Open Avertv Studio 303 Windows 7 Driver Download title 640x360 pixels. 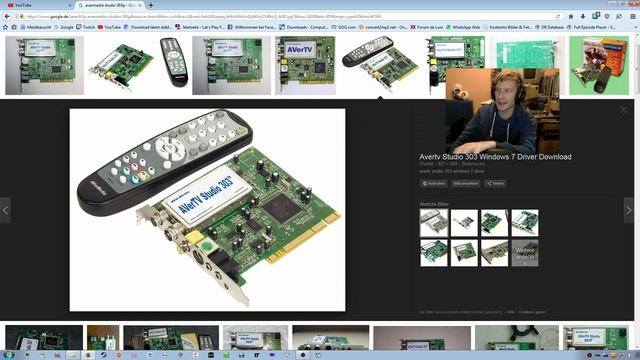pyautogui.click(x=495, y=157)
